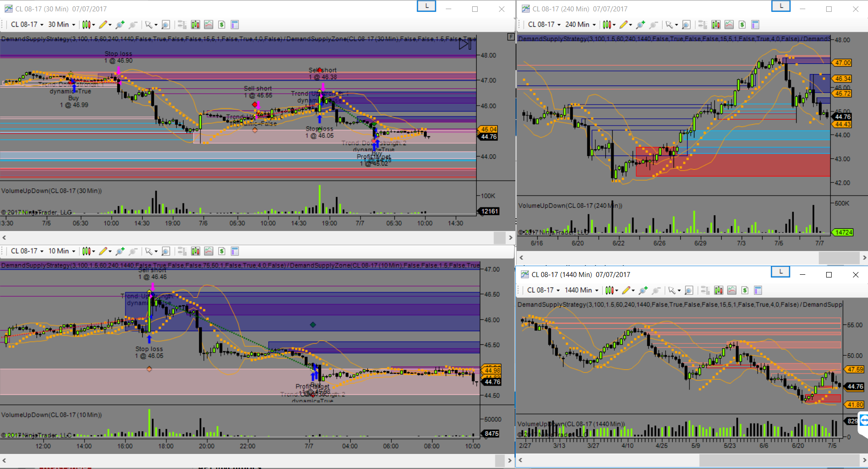Select VolumeUpDown(CL 08-17 (240 Min)) indicator label
Image resolution: width=868 pixels, height=469 pixels.
(x=570, y=206)
